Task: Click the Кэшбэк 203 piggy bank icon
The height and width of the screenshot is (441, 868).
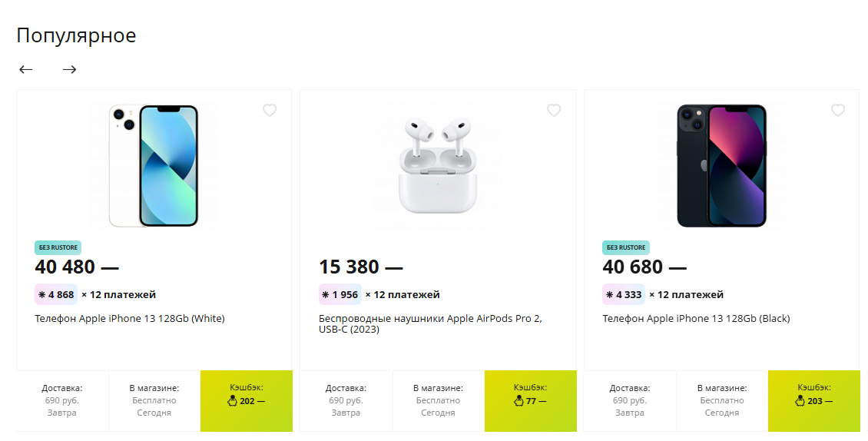Action: point(800,400)
